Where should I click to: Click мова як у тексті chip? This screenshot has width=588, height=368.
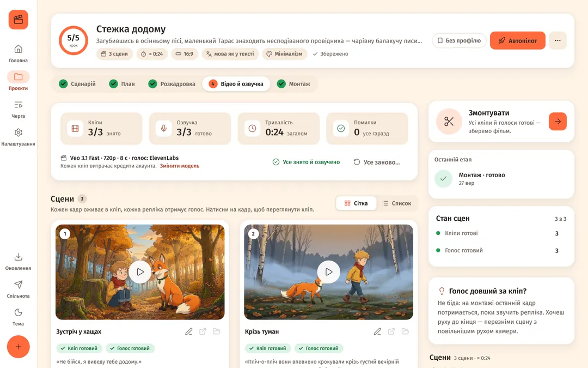point(230,53)
